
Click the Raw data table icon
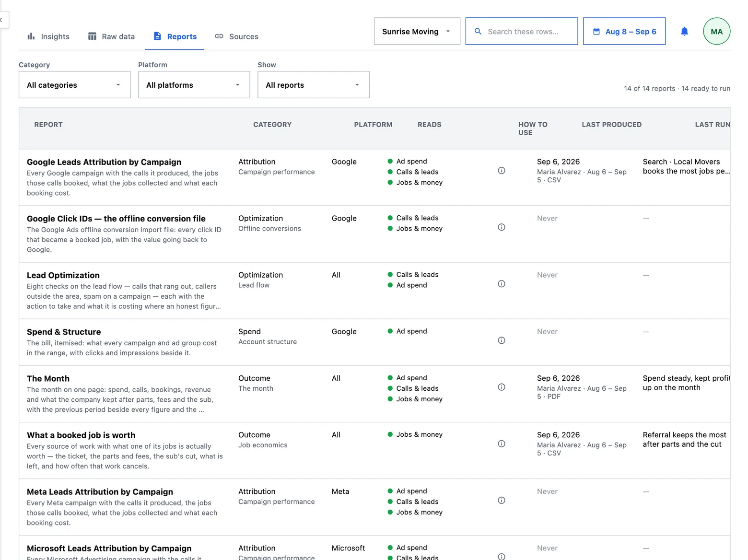pyautogui.click(x=92, y=36)
